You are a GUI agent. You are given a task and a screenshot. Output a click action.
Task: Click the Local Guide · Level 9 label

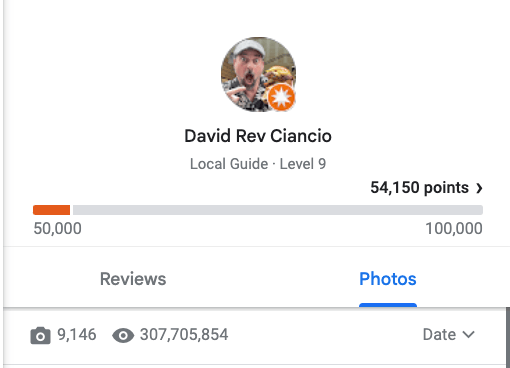click(x=258, y=164)
